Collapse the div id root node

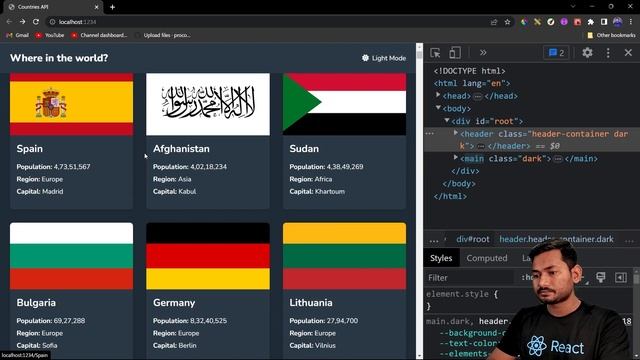pyautogui.click(x=447, y=121)
